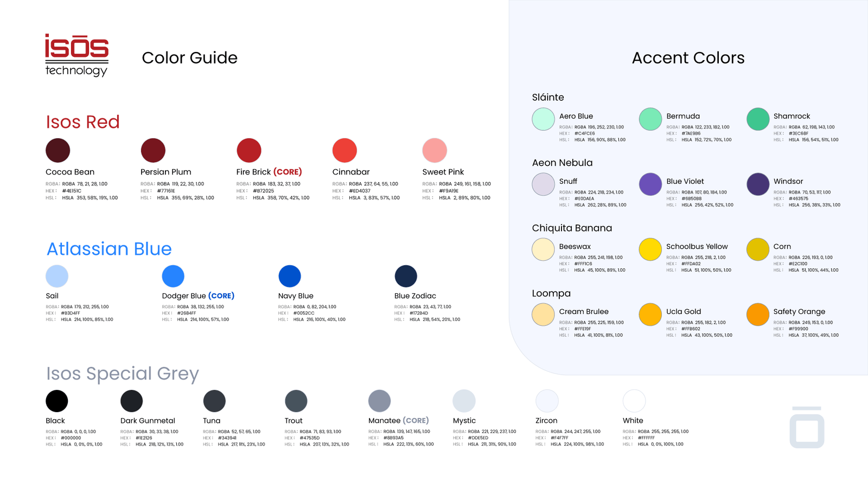Pick the Dark Gunmetal swatch
Viewport: 868px width, 488px height.
pyautogui.click(x=131, y=401)
